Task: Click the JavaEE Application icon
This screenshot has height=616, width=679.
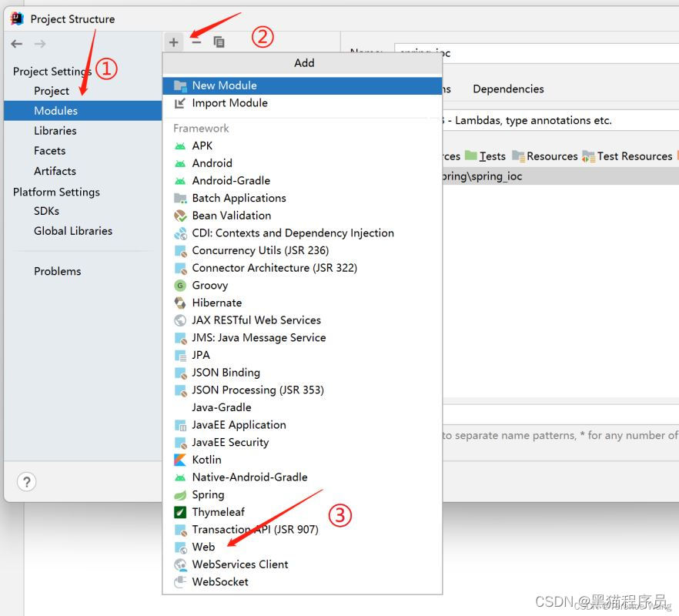Action: pyautogui.click(x=180, y=425)
